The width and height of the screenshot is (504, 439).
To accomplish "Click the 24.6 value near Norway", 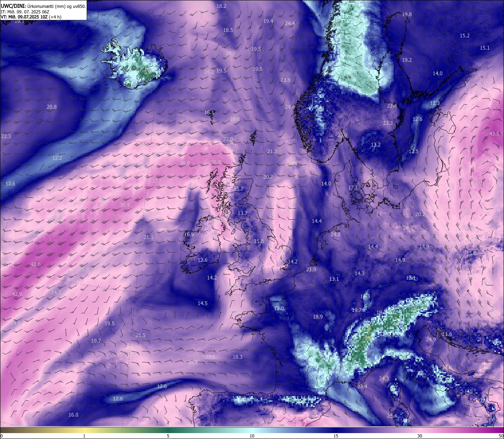I will [x=290, y=107].
